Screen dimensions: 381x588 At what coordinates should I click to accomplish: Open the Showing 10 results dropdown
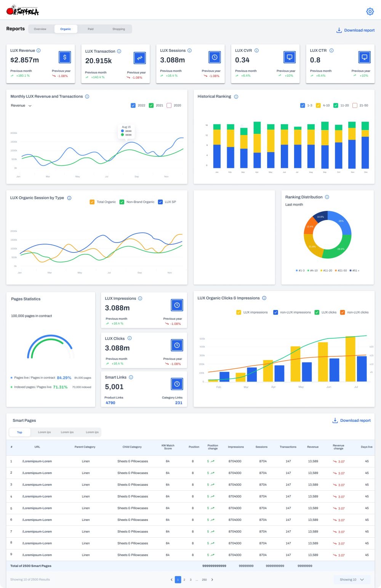tap(352, 580)
